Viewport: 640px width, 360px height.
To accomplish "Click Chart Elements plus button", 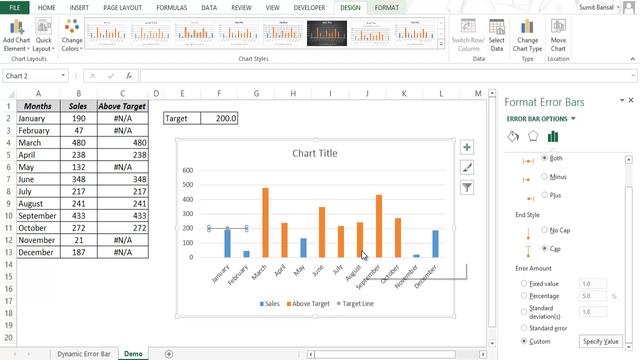I will point(467,147).
